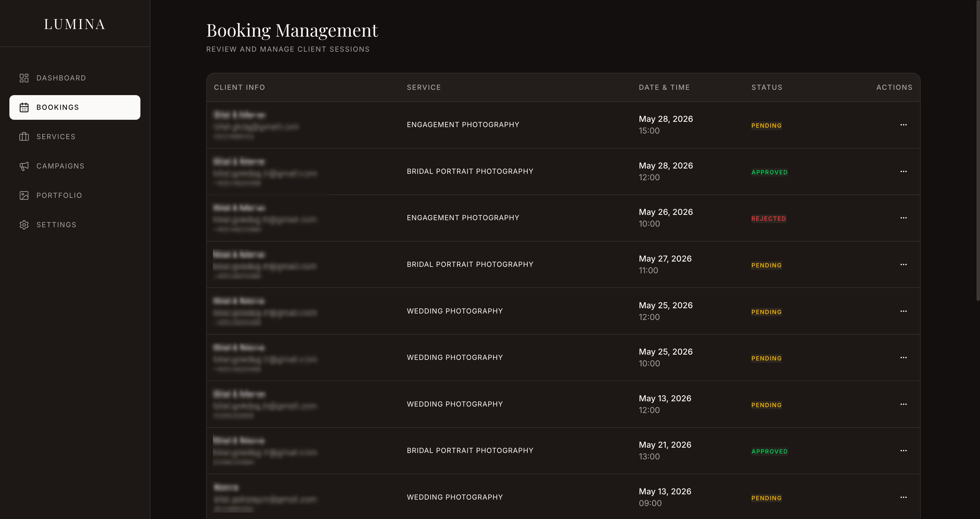Screen dimensions: 980x519
Task: Go to Dashboard section
Action: click(61, 78)
